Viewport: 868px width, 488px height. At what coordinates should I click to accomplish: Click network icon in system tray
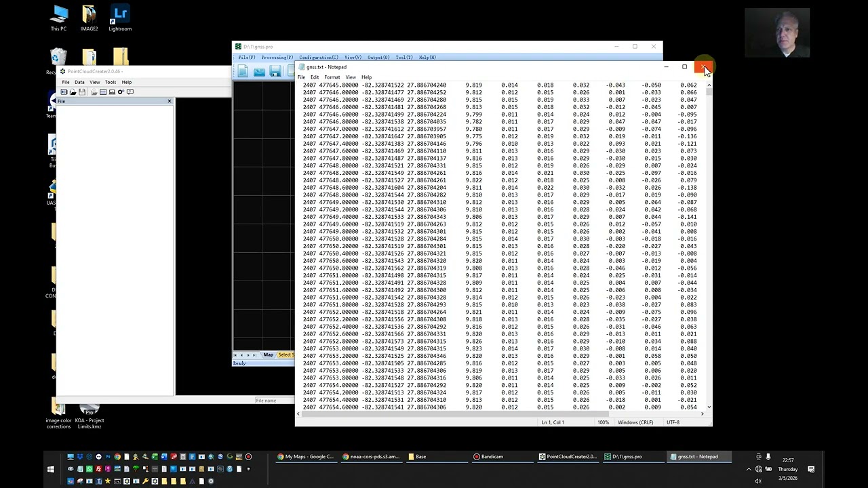click(x=759, y=469)
